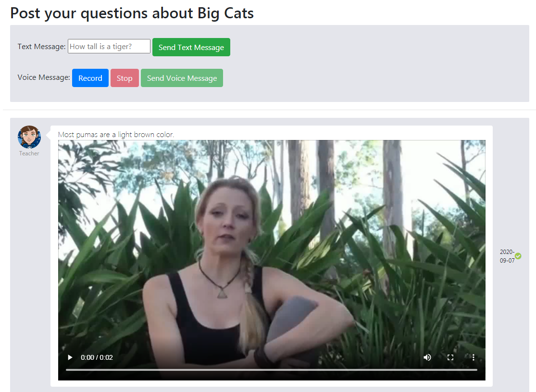Viewport: 536px width, 392px height.
Task: Click the green delivered checkmark icon
Action: tap(518, 256)
